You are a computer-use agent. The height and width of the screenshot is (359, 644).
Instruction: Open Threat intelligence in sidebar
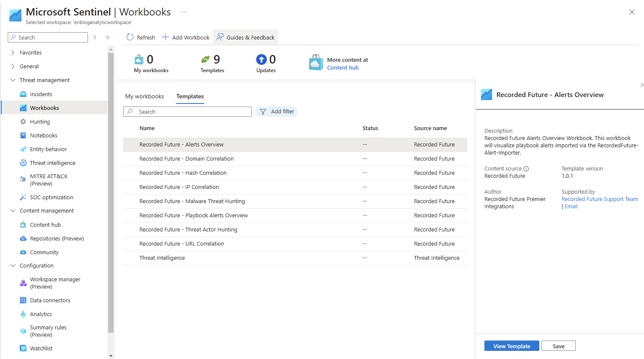coord(52,163)
